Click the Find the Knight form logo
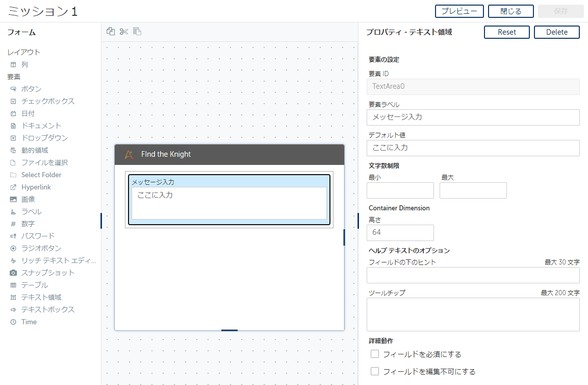The height and width of the screenshot is (385, 588). 129,154
